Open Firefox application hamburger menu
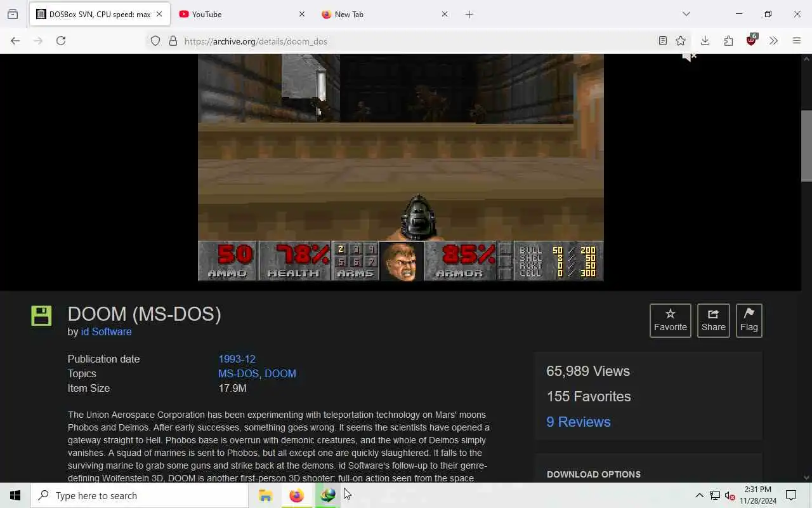Screen dimensions: 812x508 click(x=797, y=41)
